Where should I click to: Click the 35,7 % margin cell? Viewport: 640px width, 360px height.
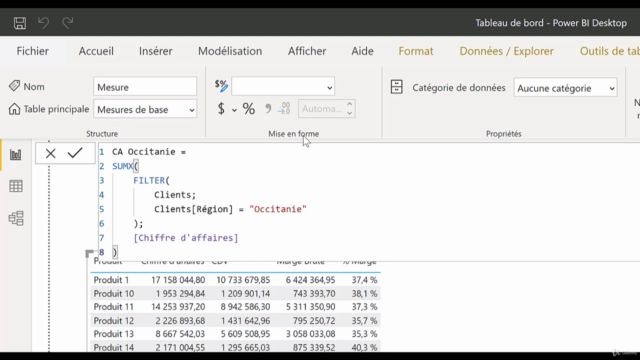(x=364, y=321)
